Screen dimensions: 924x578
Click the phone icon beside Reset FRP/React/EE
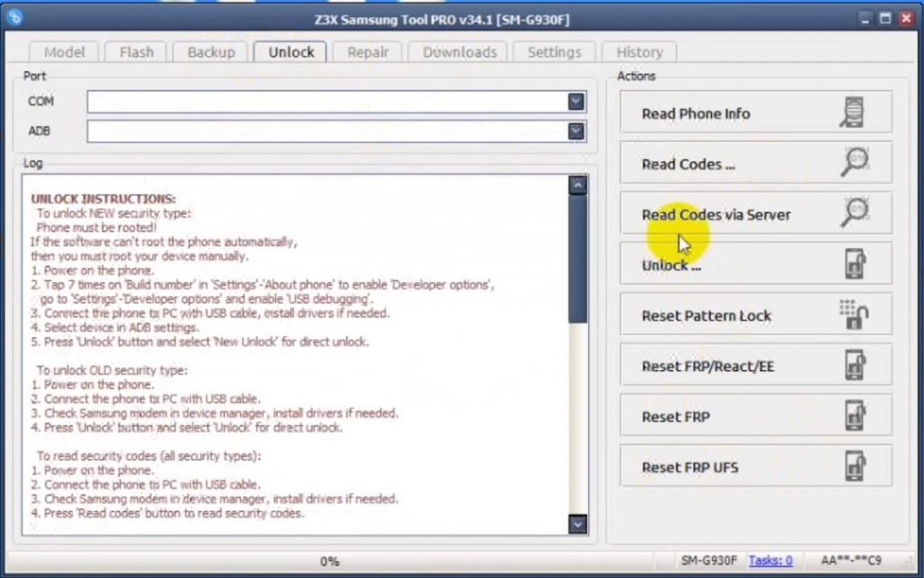tap(854, 366)
